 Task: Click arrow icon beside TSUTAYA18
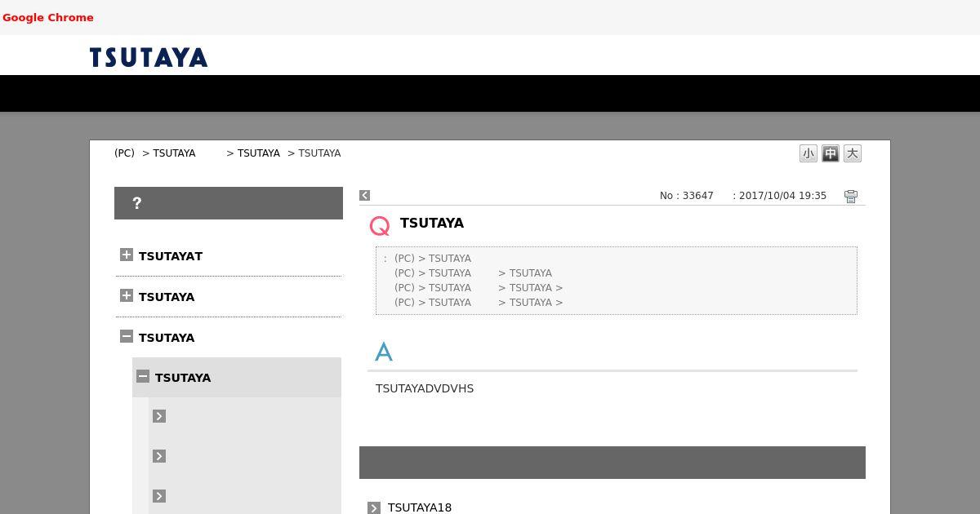pyautogui.click(x=374, y=507)
